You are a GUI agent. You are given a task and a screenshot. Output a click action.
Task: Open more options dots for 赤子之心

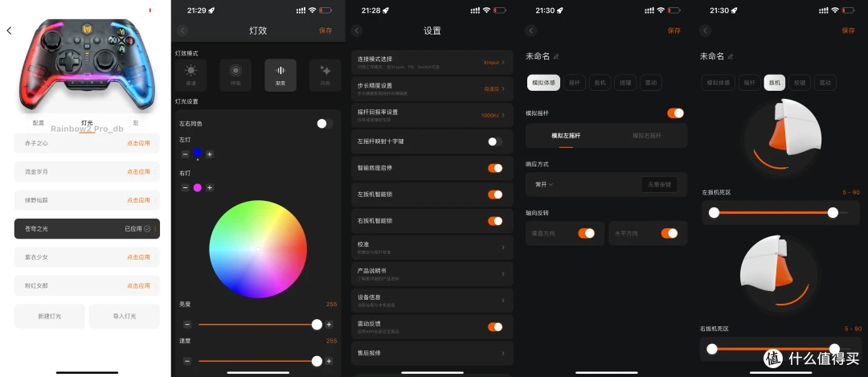[156, 143]
